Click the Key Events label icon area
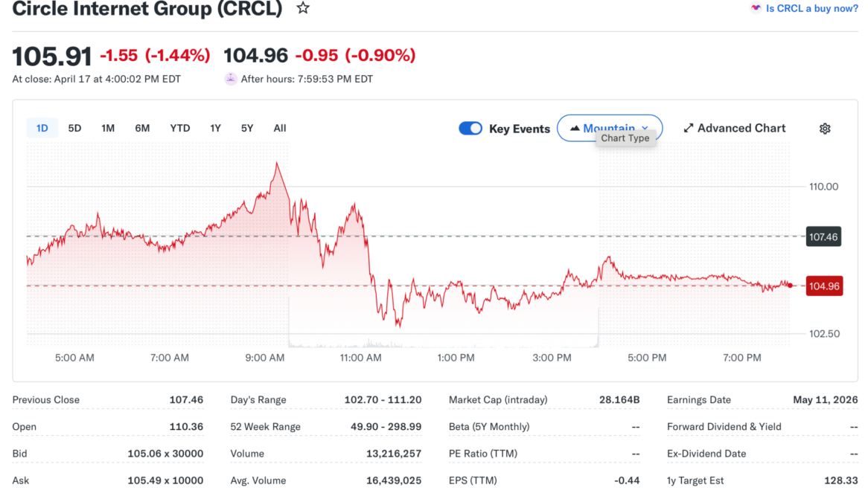Image resolution: width=868 pixels, height=502 pixels. (519, 128)
